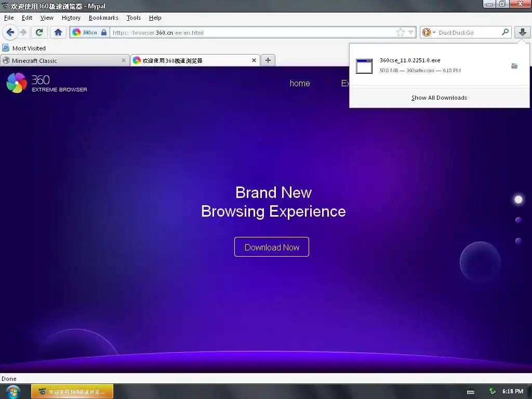
Task: Click the Forward arrow button
Action: tap(23, 33)
